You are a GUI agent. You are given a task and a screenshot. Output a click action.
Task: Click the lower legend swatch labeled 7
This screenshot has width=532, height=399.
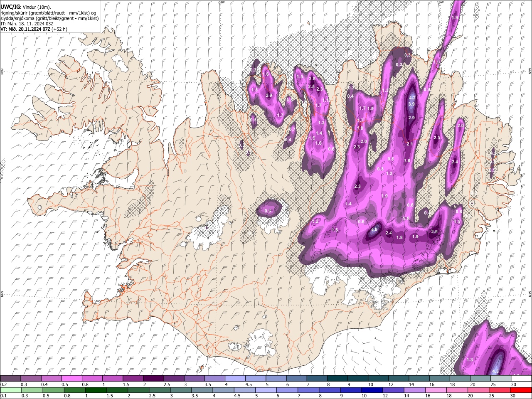(x=308, y=390)
